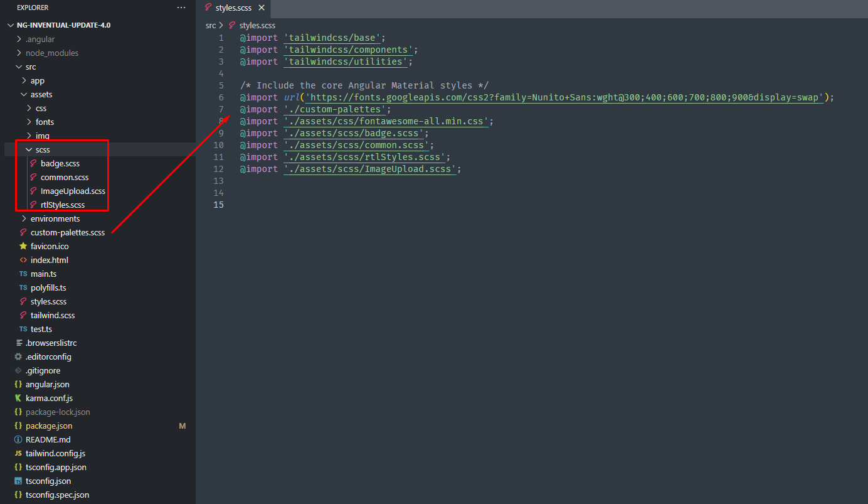Click the TS icon beside polyfills.ts
The height and width of the screenshot is (504, 868).
tap(24, 287)
